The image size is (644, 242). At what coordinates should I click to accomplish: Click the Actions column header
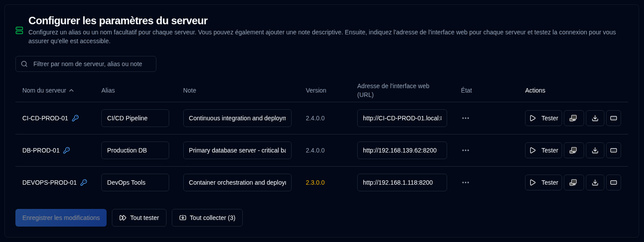(x=535, y=90)
